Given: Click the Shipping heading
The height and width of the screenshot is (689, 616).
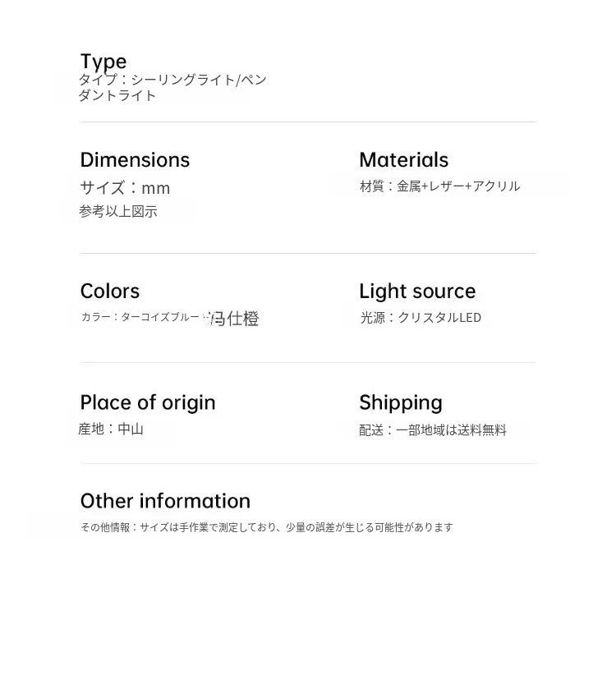Looking at the screenshot, I should pyautogui.click(x=401, y=402).
